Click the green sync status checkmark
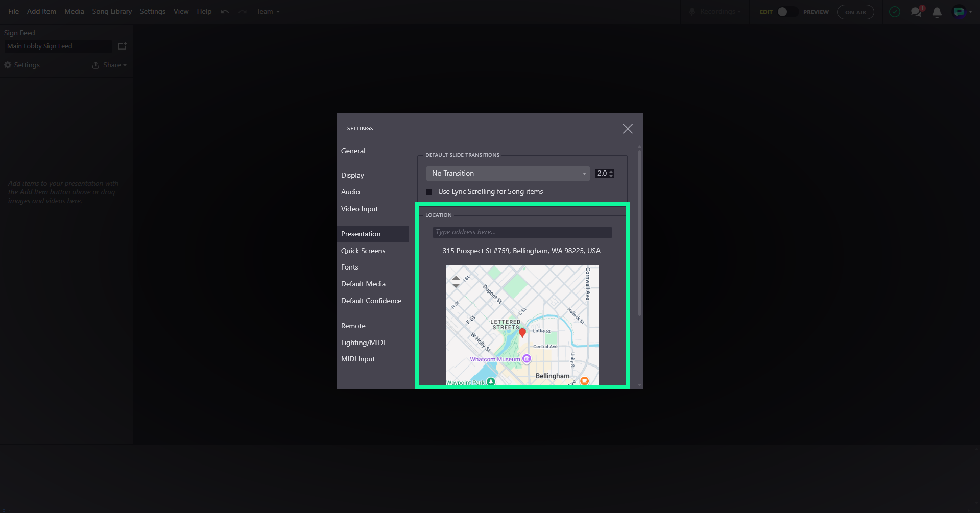Image resolution: width=980 pixels, height=513 pixels. pos(895,12)
